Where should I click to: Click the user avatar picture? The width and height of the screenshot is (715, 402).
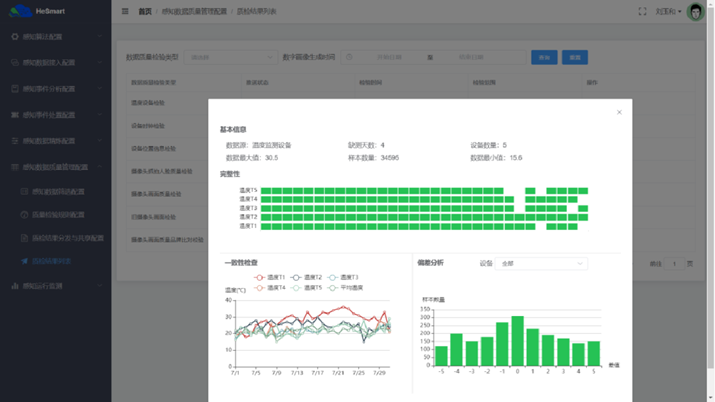point(695,12)
